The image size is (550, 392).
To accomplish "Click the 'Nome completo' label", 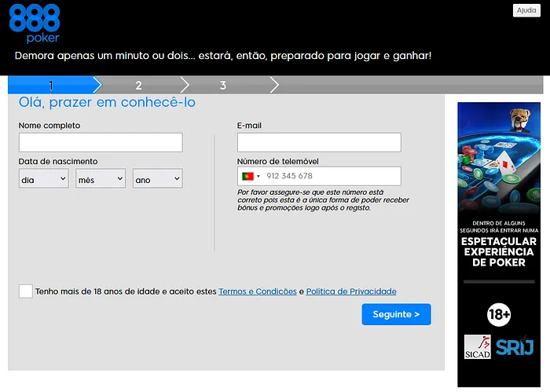I will pyautogui.click(x=49, y=126).
